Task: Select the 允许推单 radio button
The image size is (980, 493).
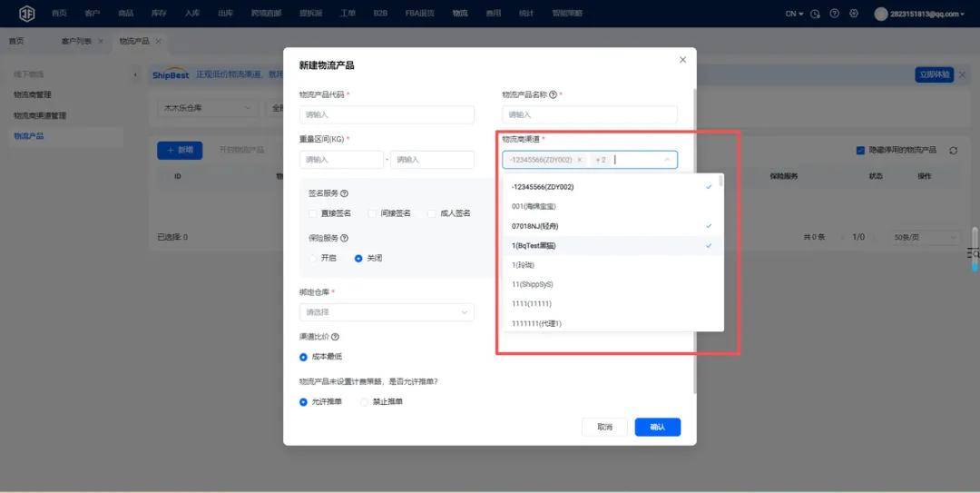Action: click(x=303, y=401)
